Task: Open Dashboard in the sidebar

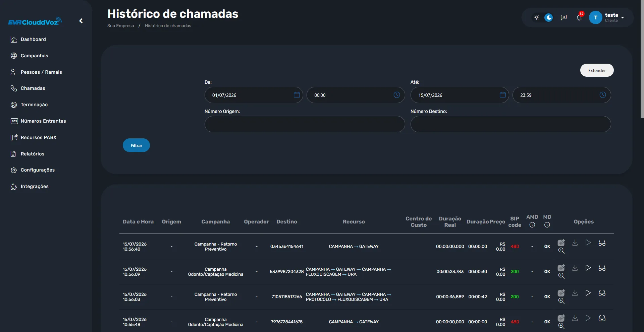Action: point(33,39)
